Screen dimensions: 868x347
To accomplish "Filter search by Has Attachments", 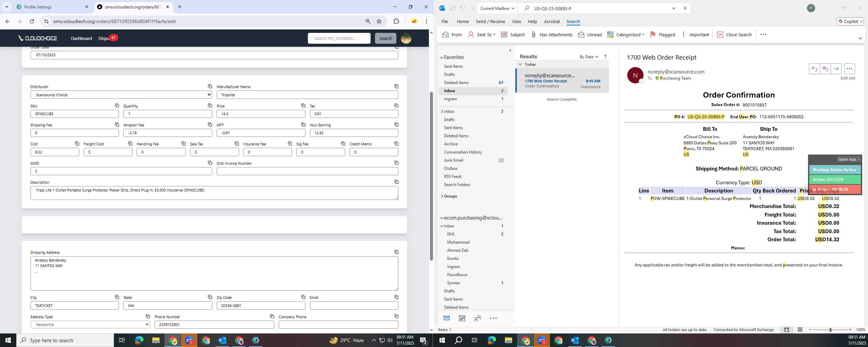I will (552, 35).
